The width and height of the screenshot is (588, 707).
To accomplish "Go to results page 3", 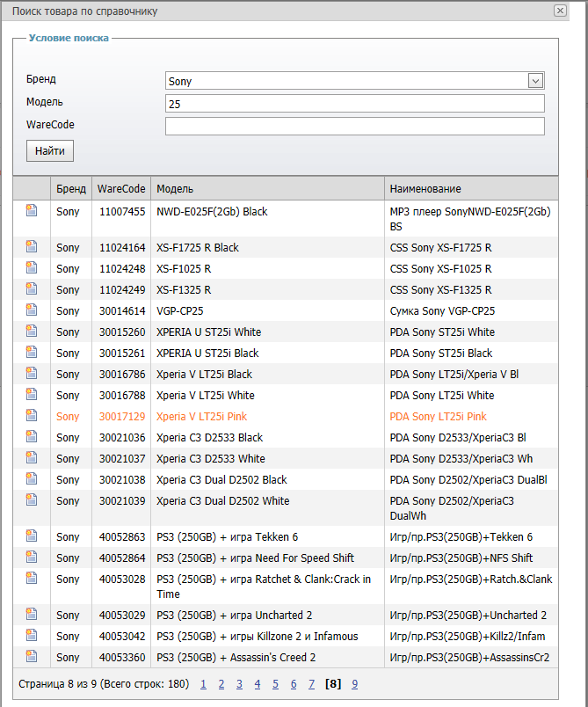I will point(239,684).
